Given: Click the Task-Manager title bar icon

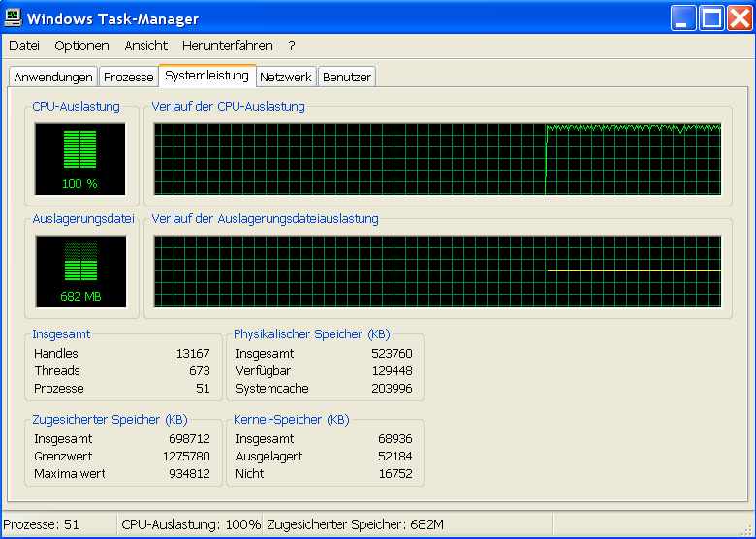Looking at the screenshot, I should 13,17.
